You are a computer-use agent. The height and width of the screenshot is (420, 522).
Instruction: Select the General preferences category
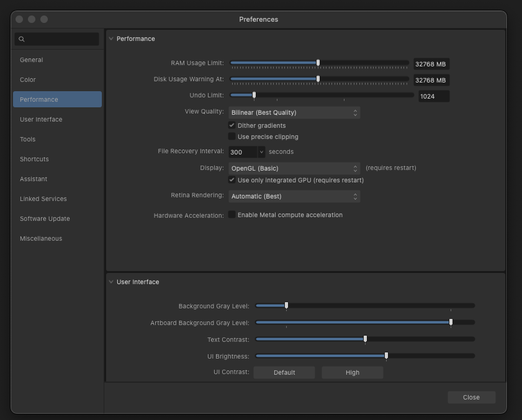pos(32,60)
